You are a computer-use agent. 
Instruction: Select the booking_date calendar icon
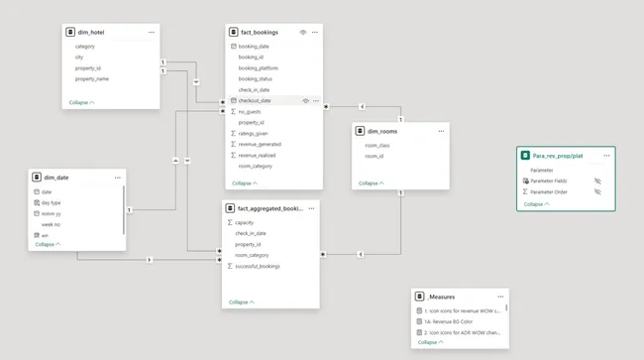(233, 47)
